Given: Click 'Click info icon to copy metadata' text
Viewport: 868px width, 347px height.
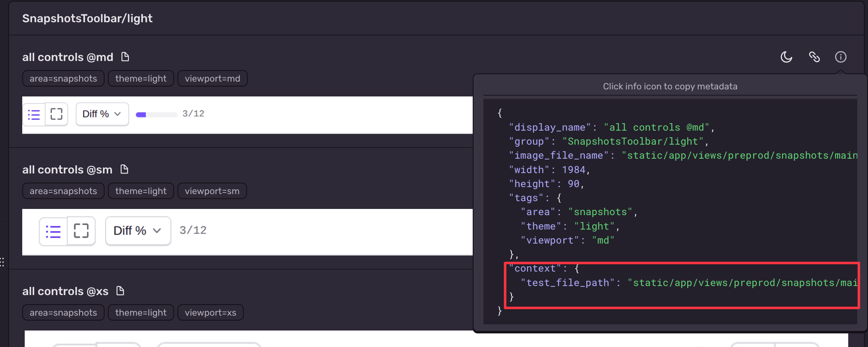Looking at the screenshot, I should (670, 87).
